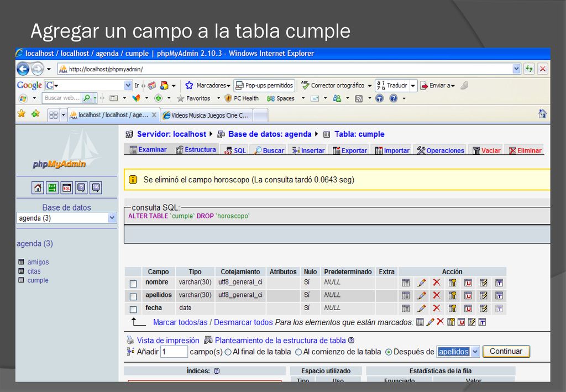Click the browser refresh icon
The image size is (566, 392).
click(x=529, y=69)
